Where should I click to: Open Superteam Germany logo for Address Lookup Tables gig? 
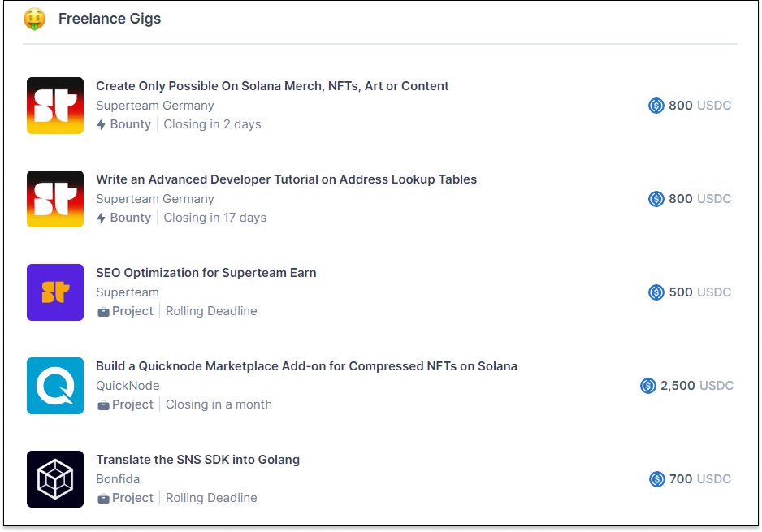point(55,199)
